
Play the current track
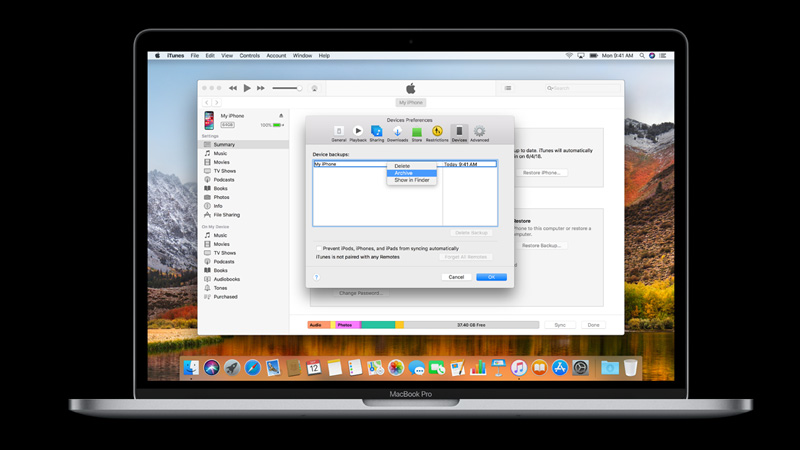click(247, 88)
